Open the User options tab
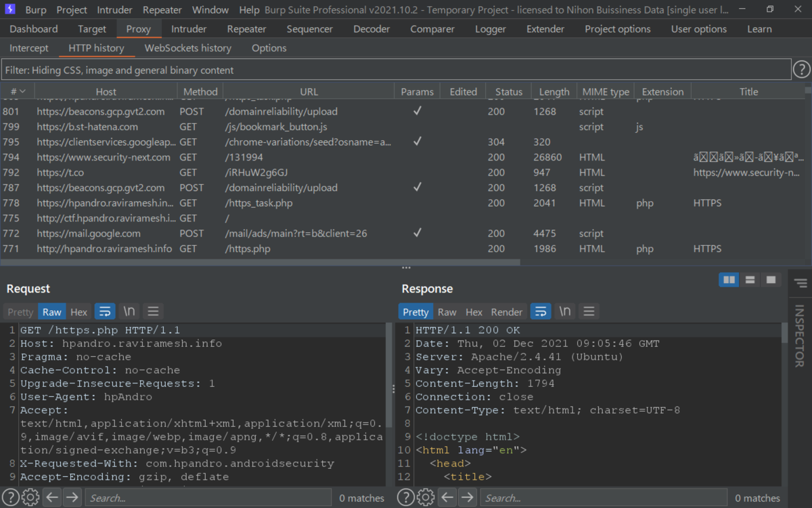This screenshot has width=812, height=508. pyautogui.click(x=699, y=29)
